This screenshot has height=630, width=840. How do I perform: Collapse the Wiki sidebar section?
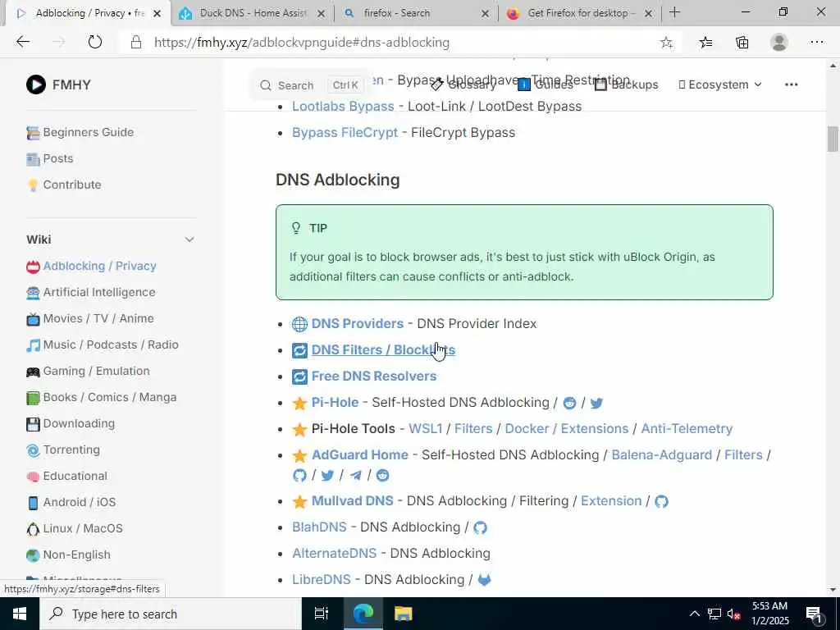tap(189, 240)
